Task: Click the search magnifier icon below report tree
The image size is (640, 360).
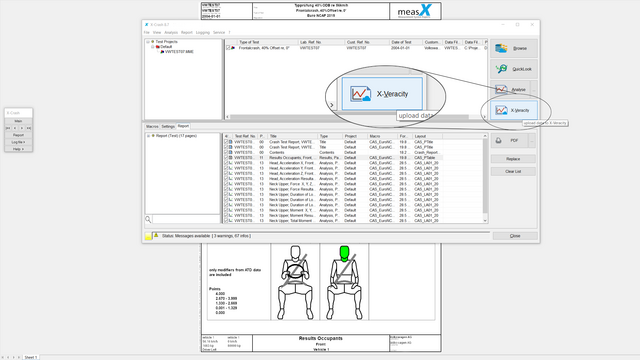Action: click(148, 220)
